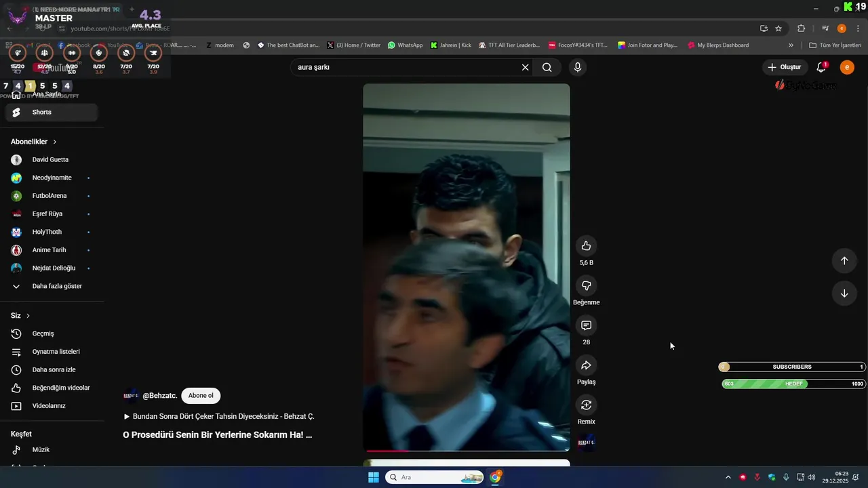Image resolution: width=868 pixels, height=488 pixels.
Task: Open Anime Tarih subscription channel
Action: (x=52, y=250)
